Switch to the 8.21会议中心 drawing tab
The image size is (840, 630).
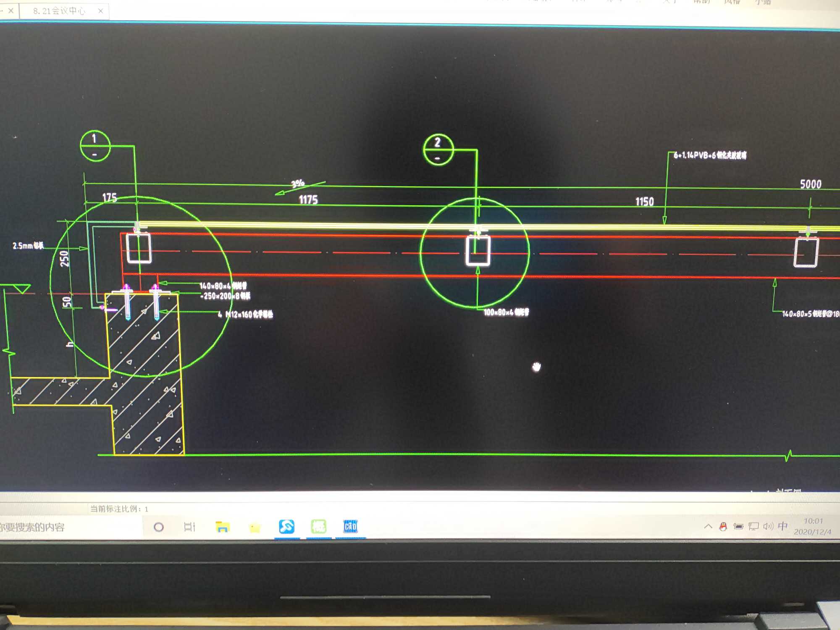tap(59, 11)
